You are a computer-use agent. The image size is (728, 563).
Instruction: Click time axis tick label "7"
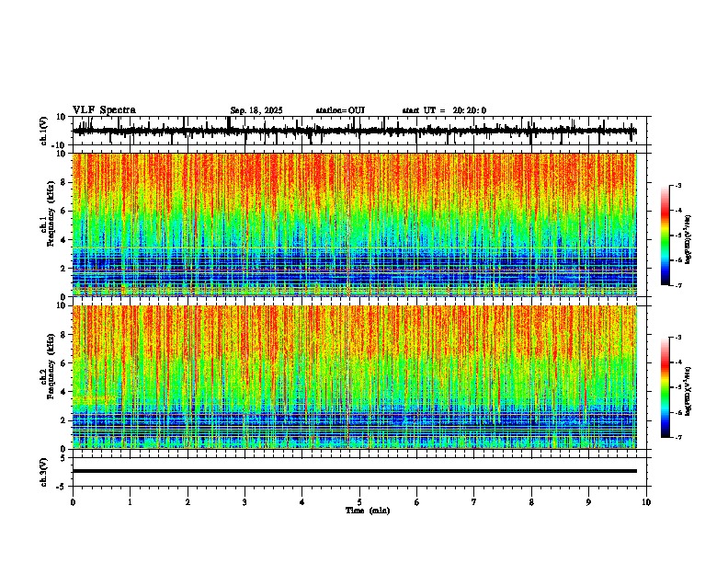click(x=474, y=502)
